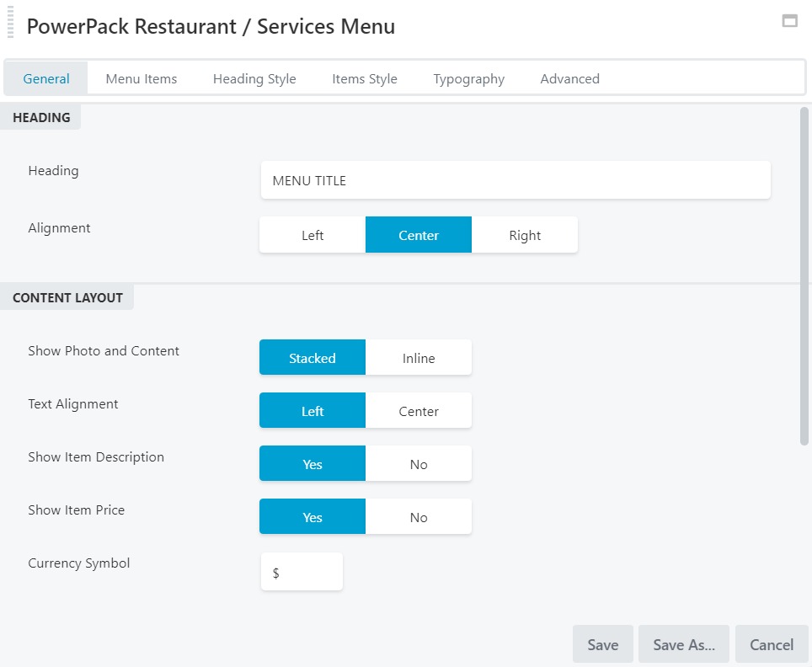812x667 pixels.
Task: Grab the panel drag handle icon
Action: tap(10, 22)
